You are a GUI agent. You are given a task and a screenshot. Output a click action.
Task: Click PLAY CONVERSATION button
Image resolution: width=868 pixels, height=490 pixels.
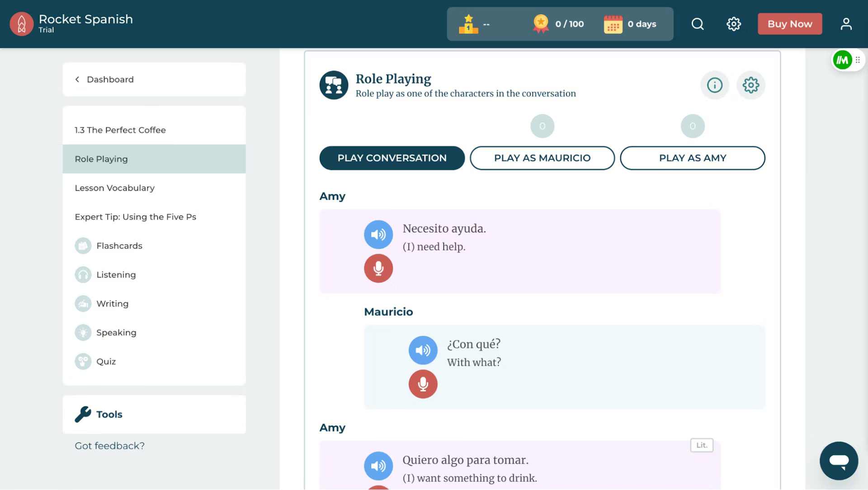392,158
